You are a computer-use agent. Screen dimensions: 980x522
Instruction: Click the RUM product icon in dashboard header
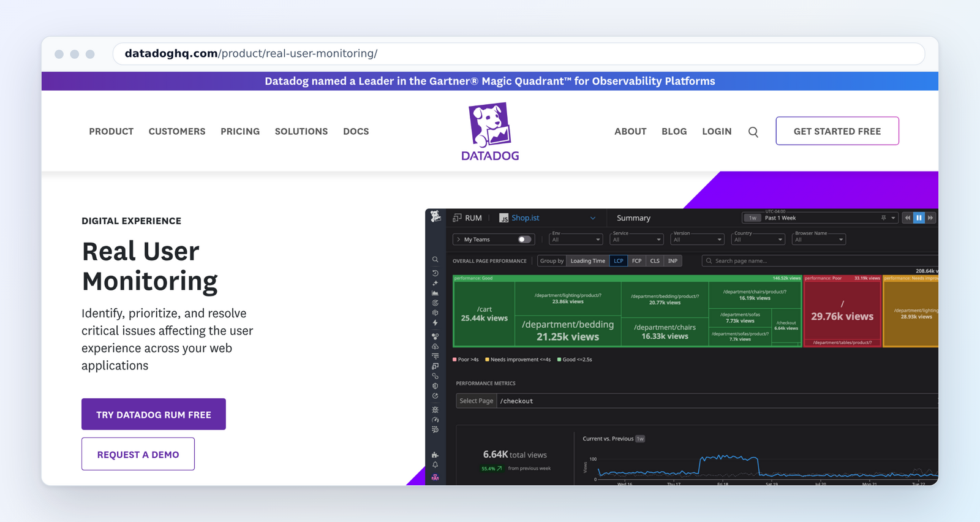[x=457, y=217]
